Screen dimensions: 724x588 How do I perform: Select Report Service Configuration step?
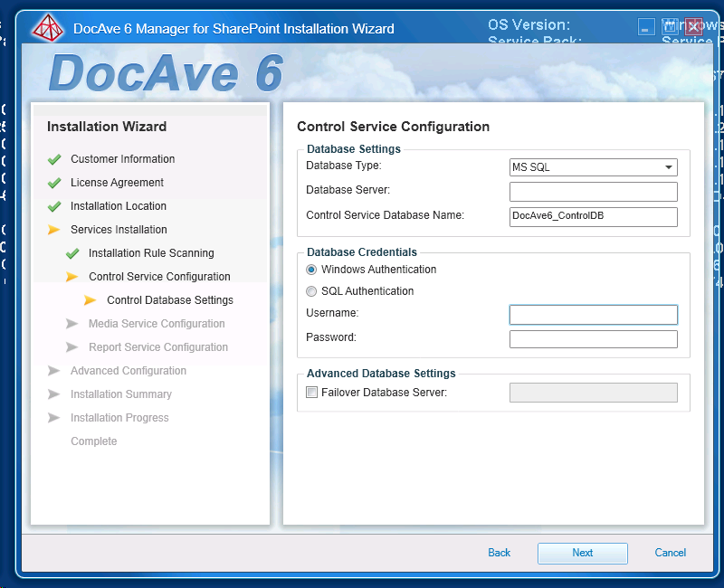coord(158,347)
